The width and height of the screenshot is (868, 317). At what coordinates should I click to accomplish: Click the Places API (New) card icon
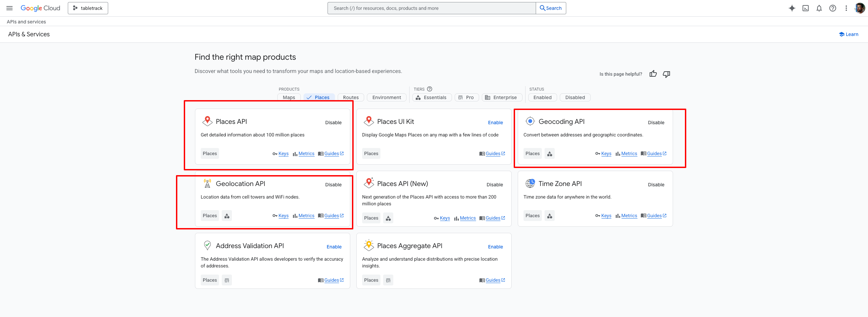pyautogui.click(x=369, y=183)
